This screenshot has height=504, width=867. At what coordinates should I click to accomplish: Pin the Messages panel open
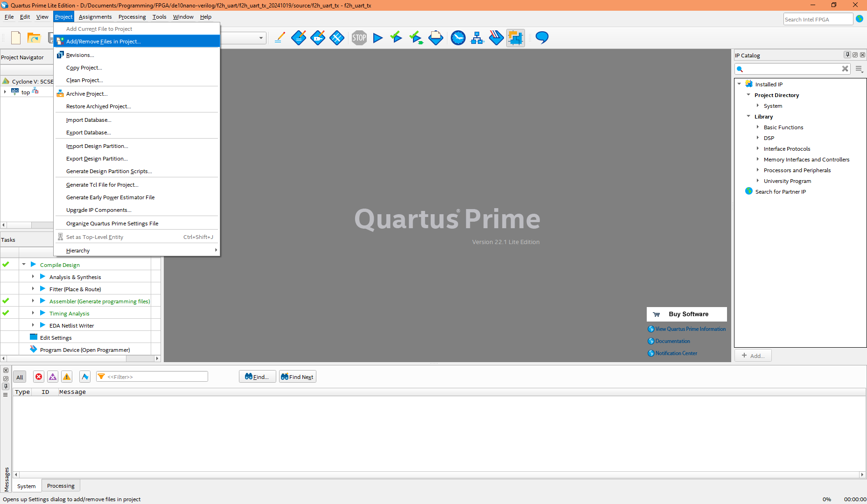pyautogui.click(x=6, y=386)
